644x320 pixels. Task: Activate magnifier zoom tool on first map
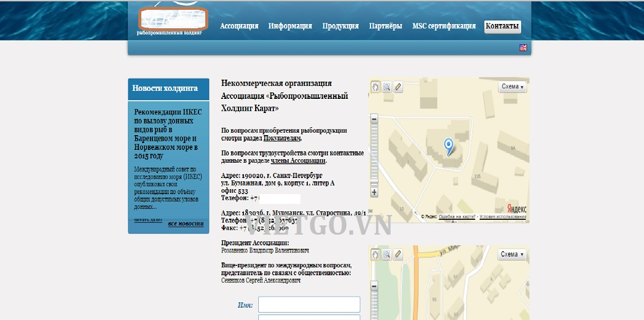click(x=387, y=87)
